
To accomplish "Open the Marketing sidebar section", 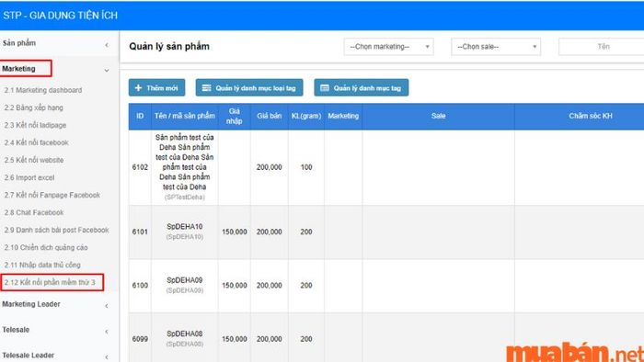I will (18, 69).
